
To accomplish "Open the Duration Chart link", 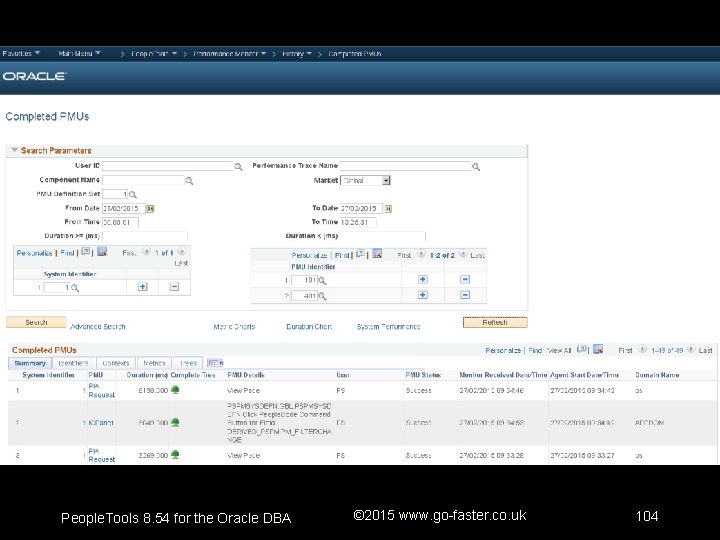I will pos(309,326).
